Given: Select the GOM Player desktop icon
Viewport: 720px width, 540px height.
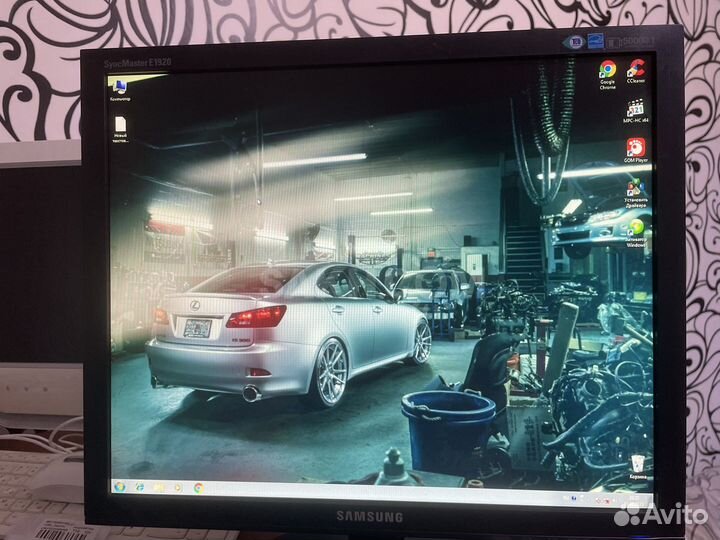Looking at the screenshot, I should (636, 151).
